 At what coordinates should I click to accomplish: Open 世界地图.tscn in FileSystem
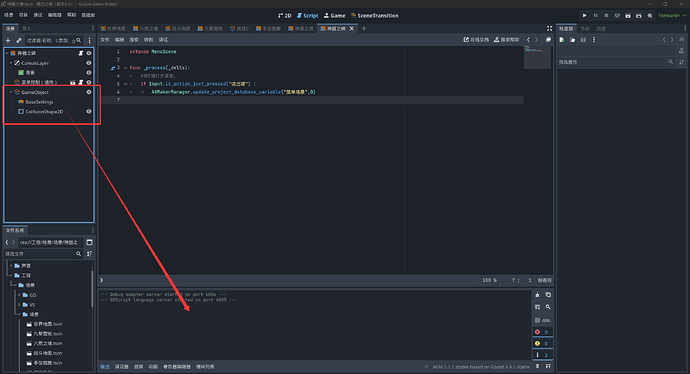48,324
